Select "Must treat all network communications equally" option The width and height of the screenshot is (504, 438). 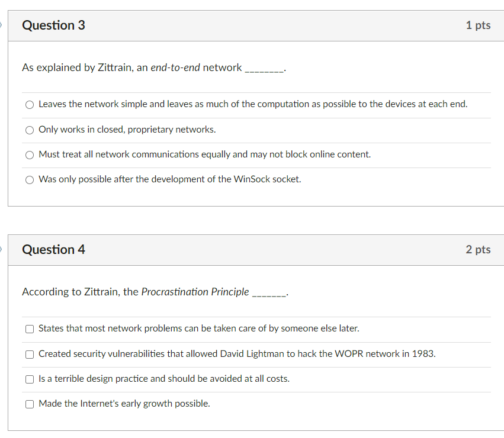coord(29,154)
